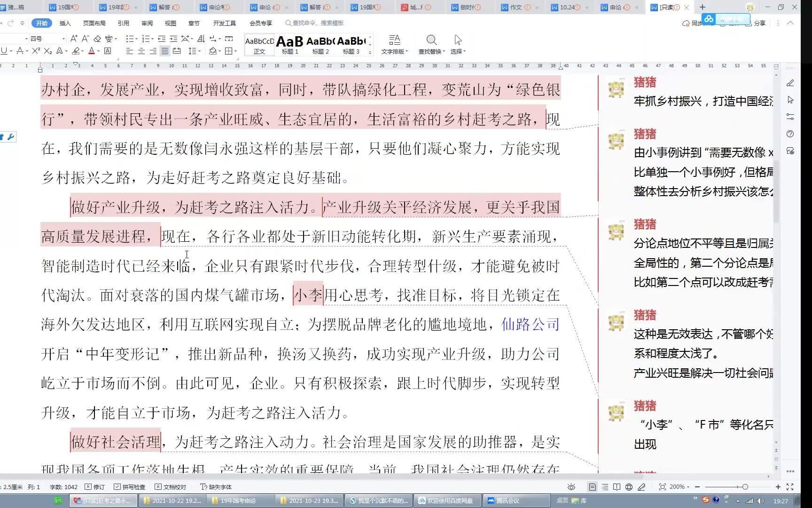Apply the 正文 body style
Viewport: 812px width, 508px height.
click(259, 45)
